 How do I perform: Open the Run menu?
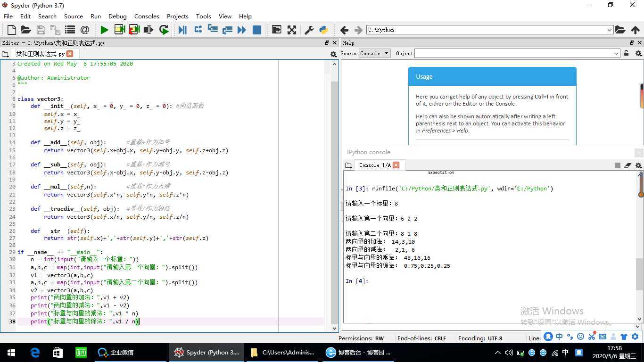click(96, 16)
